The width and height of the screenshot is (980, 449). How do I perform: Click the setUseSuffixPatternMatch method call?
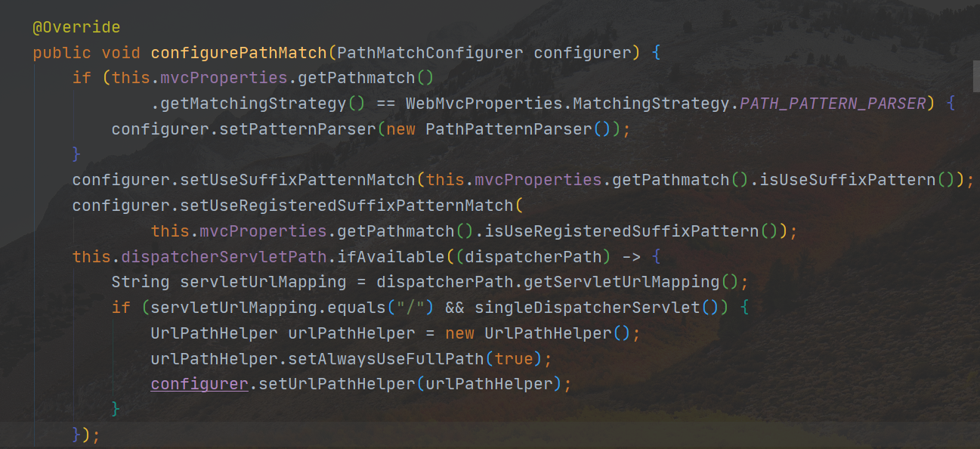(298, 180)
